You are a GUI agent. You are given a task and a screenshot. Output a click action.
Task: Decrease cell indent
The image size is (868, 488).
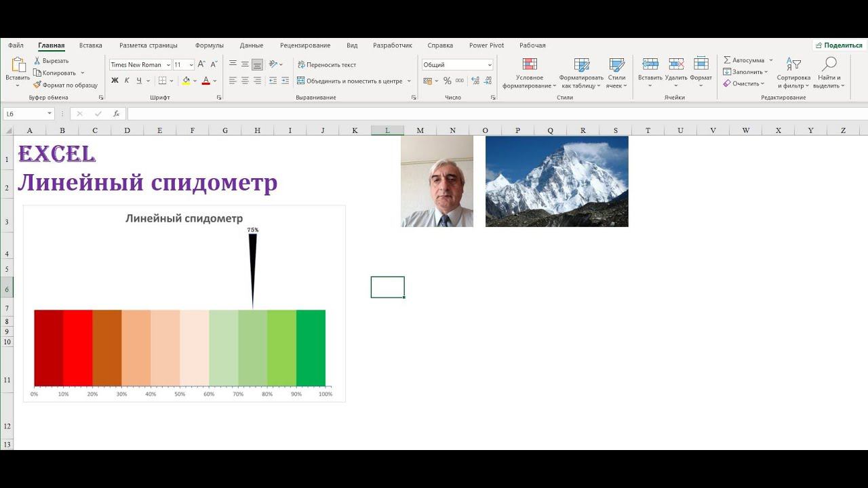pos(273,81)
